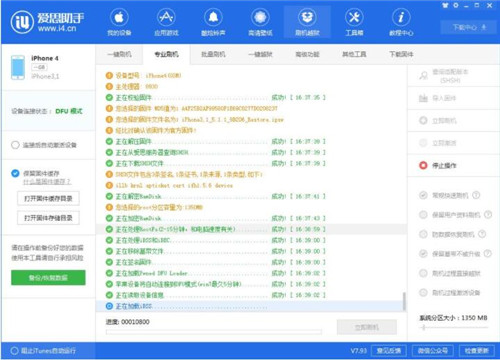Open the My Device (我的设备) apple icon
This screenshot has height=360, width=500.
(119, 17)
